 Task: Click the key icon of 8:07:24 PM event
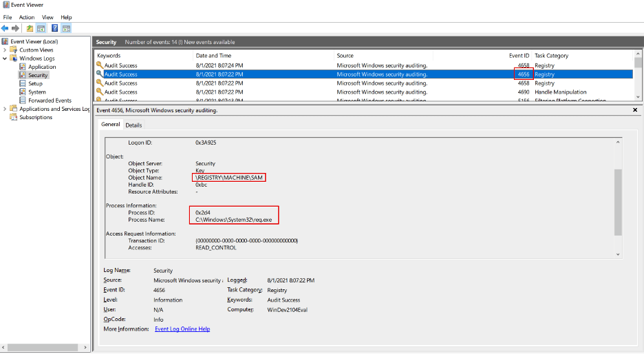[x=99, y=65]
